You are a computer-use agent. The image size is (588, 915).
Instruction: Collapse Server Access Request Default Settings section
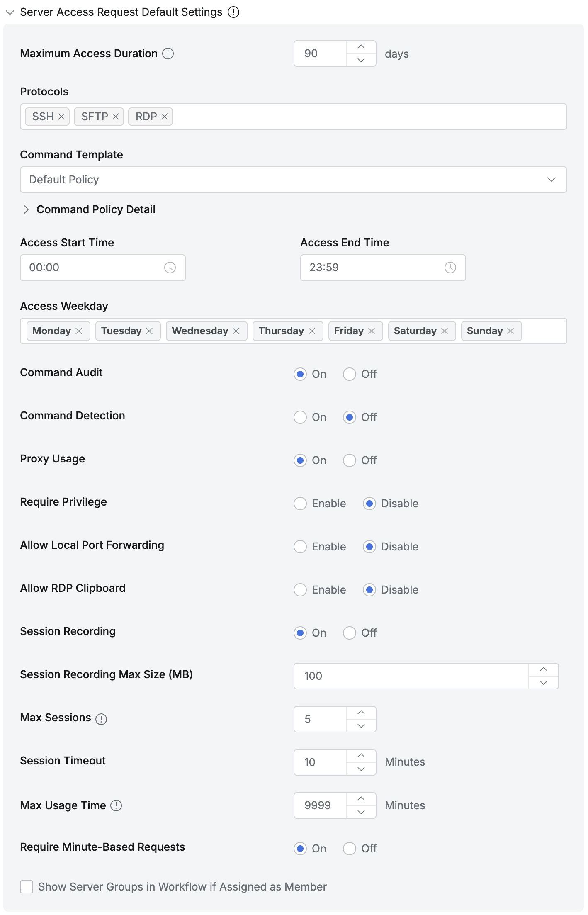(x=10, y=12)
